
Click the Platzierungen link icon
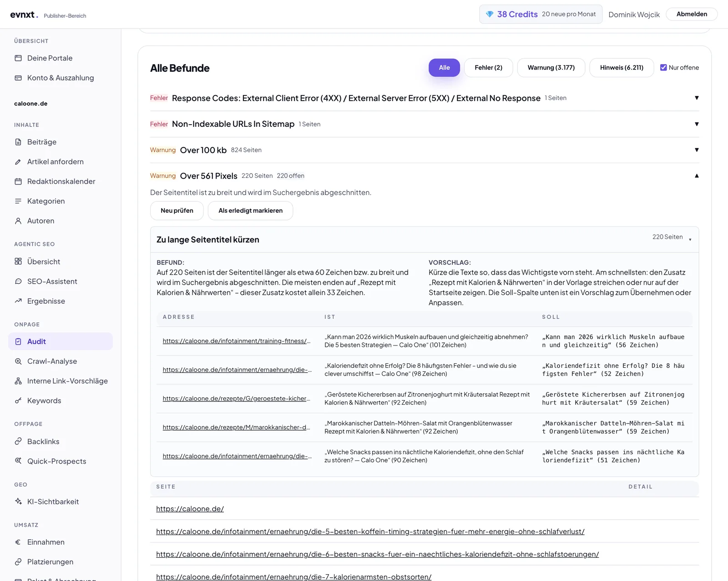coord(18,562)
